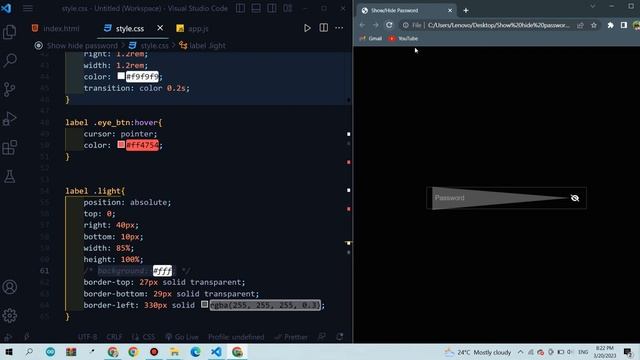Open the VS Code hamburger menu
Viewport: 640px width, 360px height.
point(28,8)
